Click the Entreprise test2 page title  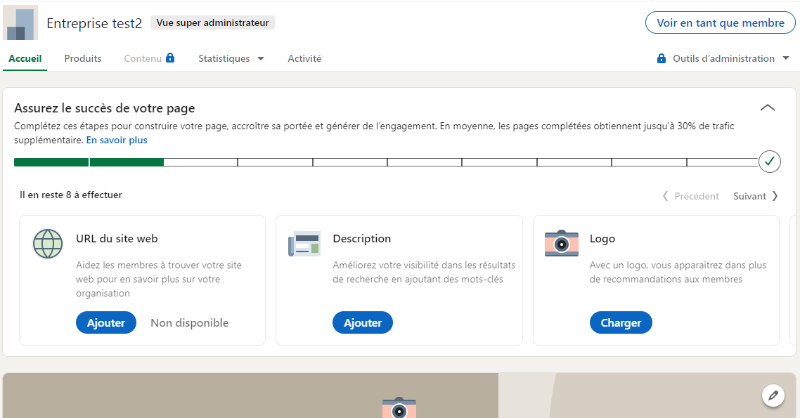94,23
